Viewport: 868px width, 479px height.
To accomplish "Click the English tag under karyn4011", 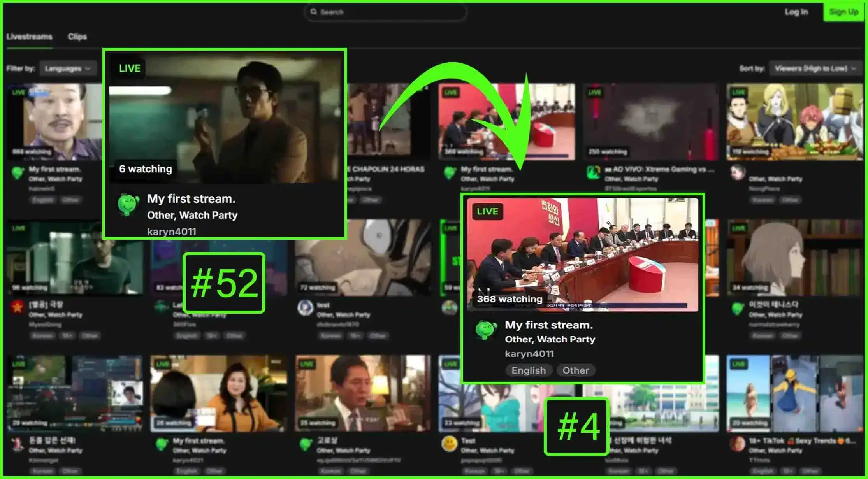I will 528,370.
